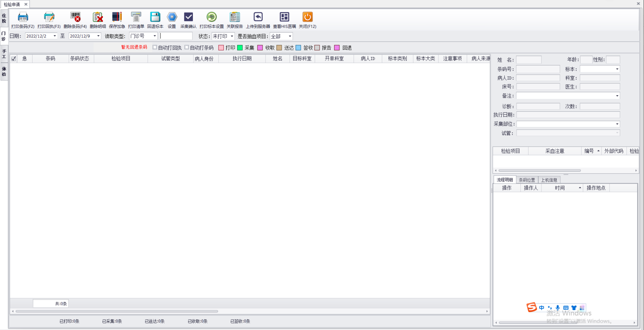Viewport: 644px width, 330px height.
Task: Select the 流程明细 tab
Action: click(x=505, y=180)
